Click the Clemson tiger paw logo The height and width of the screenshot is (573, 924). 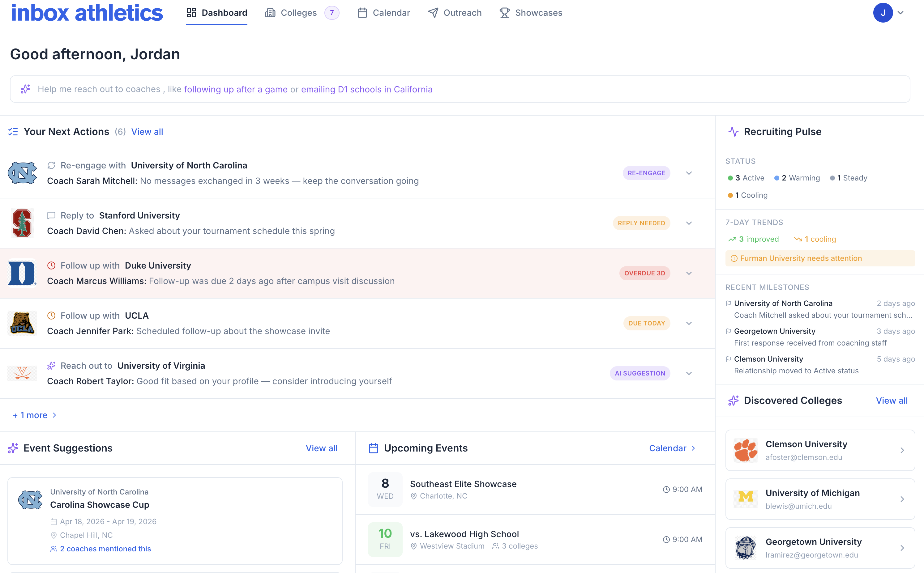point(746,450)
